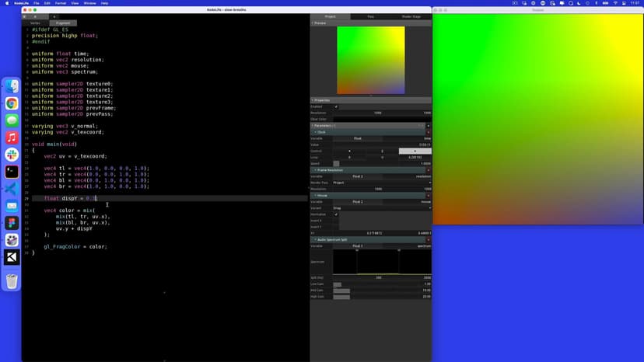Image resolution: width=644 pixels, height=362 pixels.
Task: Open Figma from the dock
Action: click(12, 223)
